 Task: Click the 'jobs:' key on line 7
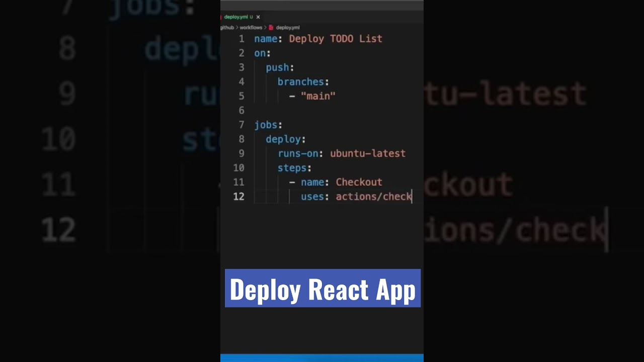click(268, 125)
